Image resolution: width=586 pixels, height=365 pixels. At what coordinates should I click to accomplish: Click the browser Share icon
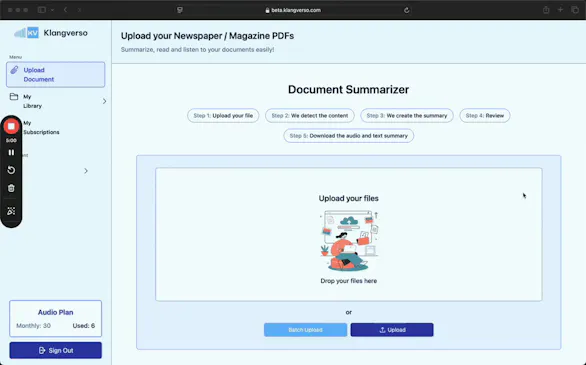click(x=546, y=10)
